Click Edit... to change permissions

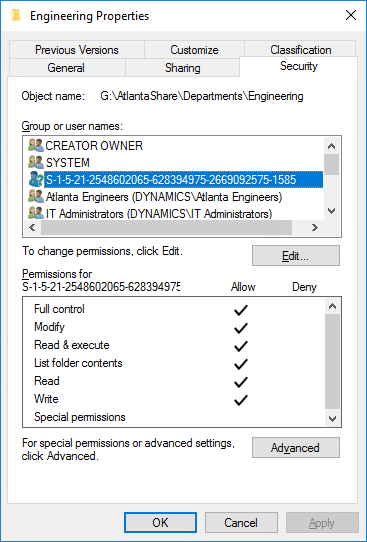tap(296, 256)
